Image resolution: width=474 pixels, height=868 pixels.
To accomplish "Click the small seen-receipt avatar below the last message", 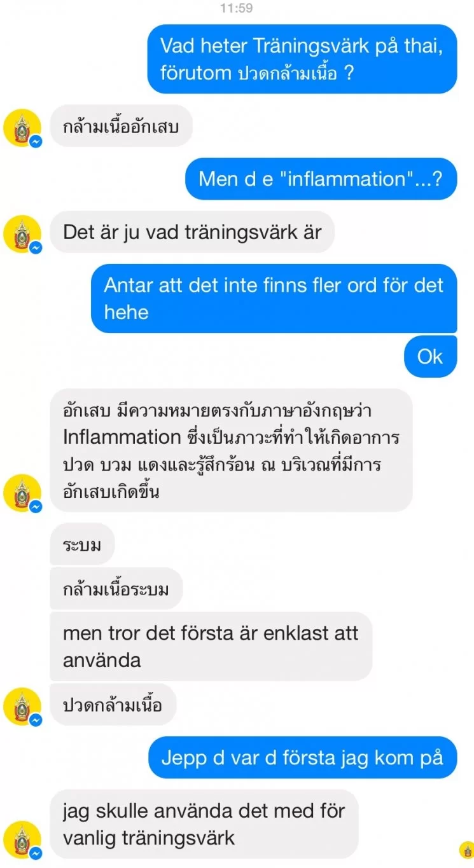I will pos(466,850).
